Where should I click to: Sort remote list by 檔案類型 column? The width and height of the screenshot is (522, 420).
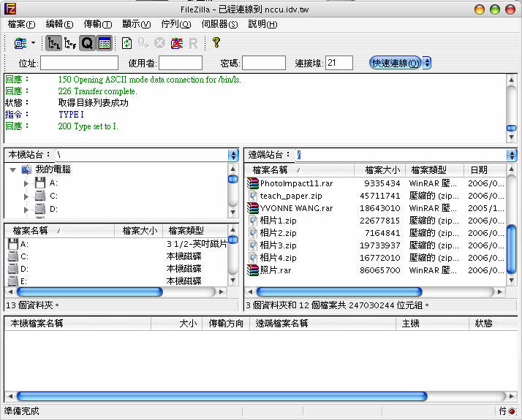click(x=434, y=170)
